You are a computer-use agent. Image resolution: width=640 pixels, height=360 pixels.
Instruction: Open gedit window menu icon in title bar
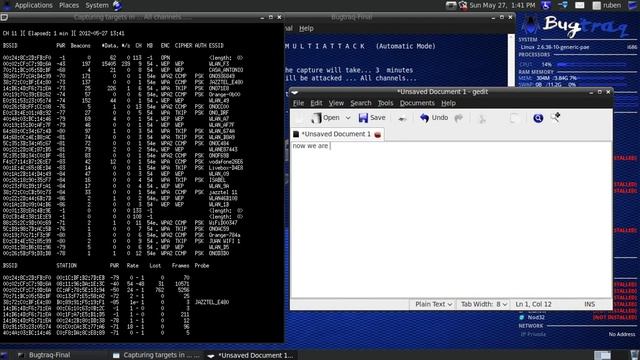tap(295, 92)
